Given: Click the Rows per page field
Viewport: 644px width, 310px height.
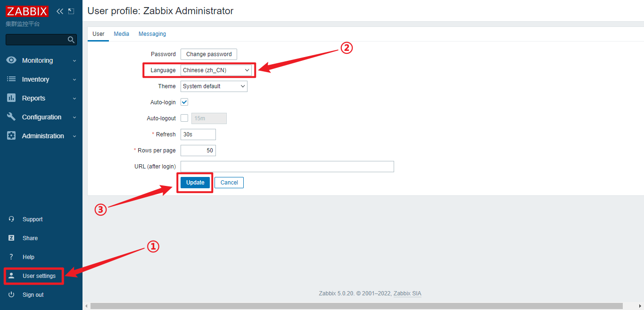Looking at the screenshot, I should pos(198,151).
